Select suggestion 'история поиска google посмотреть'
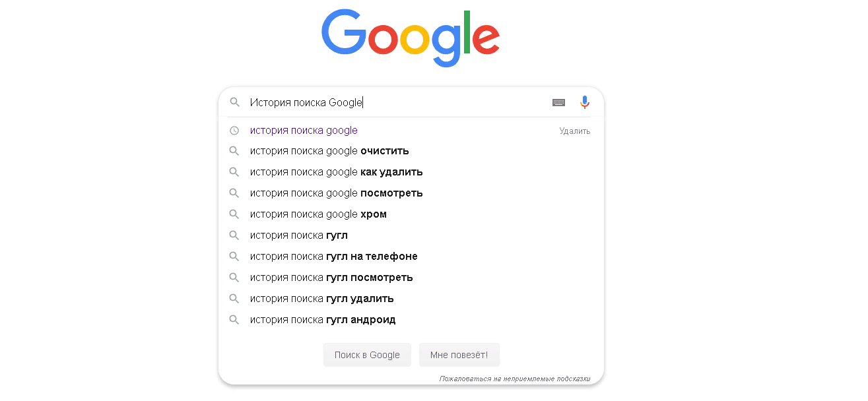Screen dimensions: 868x401 pos(336,193)
